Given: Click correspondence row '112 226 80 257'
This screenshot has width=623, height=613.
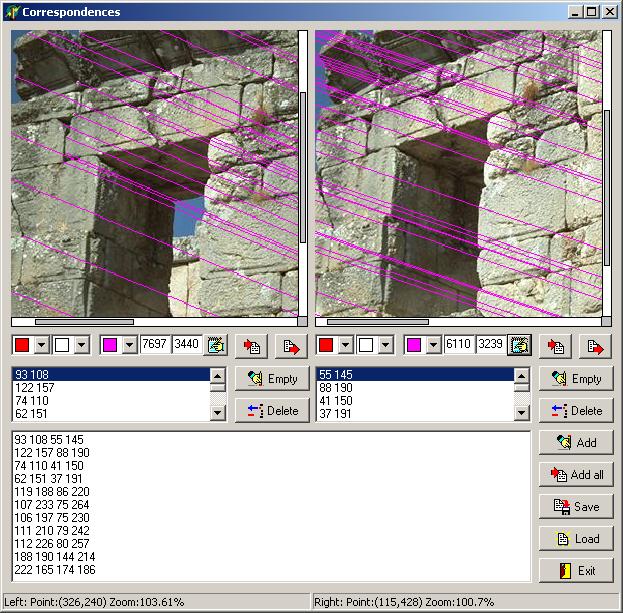Looking at the screenshot, I should coord(52,544).
